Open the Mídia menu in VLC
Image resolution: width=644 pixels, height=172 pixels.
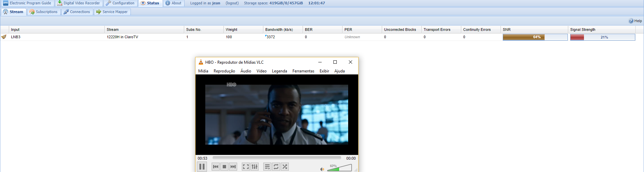click(x=203, y=71)
